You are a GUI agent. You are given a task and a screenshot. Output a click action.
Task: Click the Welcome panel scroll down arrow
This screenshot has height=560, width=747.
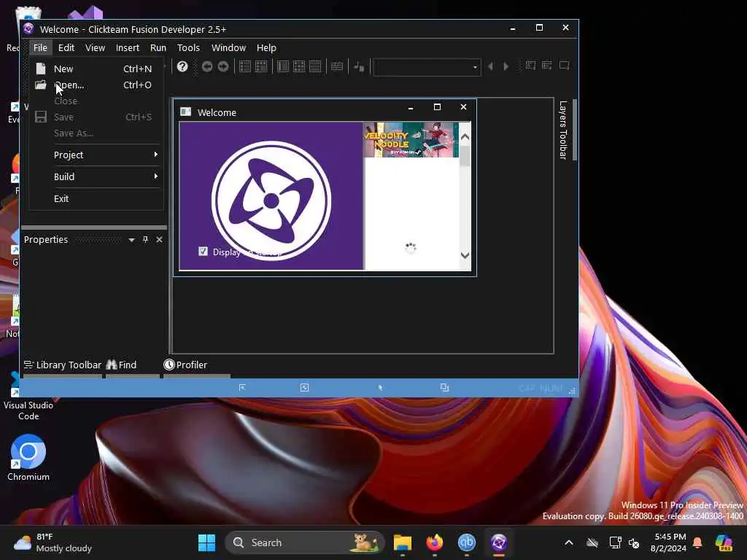click(465, 255)
